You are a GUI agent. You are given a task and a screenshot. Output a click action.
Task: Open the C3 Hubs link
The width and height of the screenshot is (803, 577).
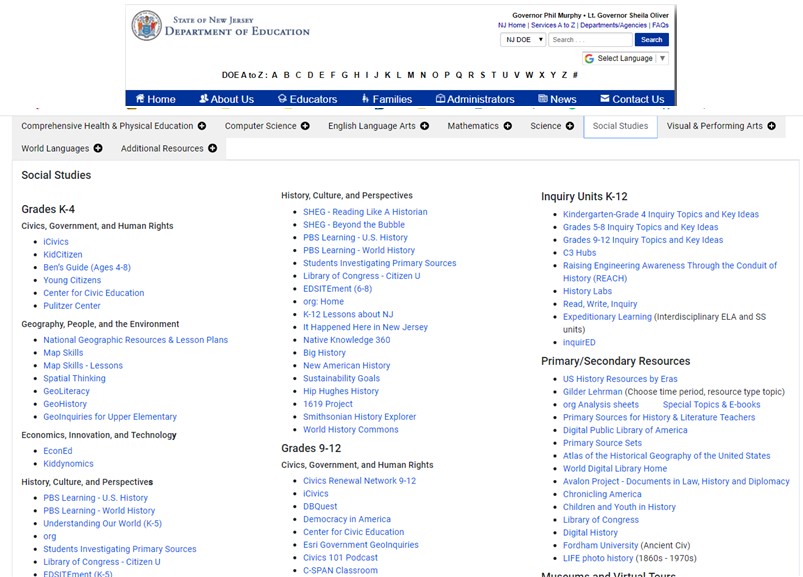tap(580, 253)
